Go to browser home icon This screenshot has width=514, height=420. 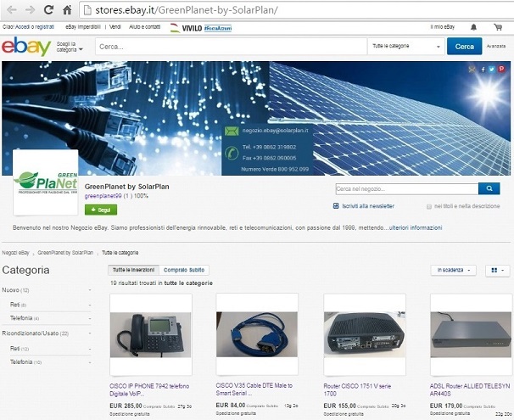click(67, 10)
